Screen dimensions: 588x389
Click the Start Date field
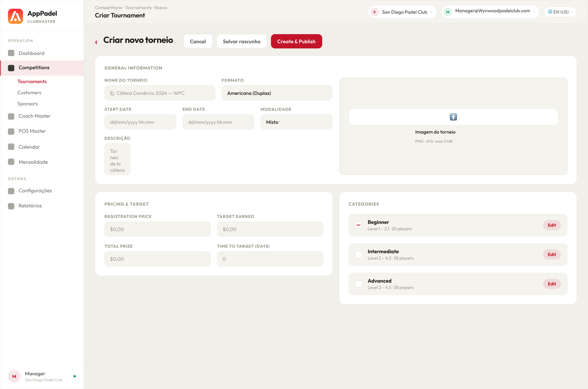click(x=140, y=122)
